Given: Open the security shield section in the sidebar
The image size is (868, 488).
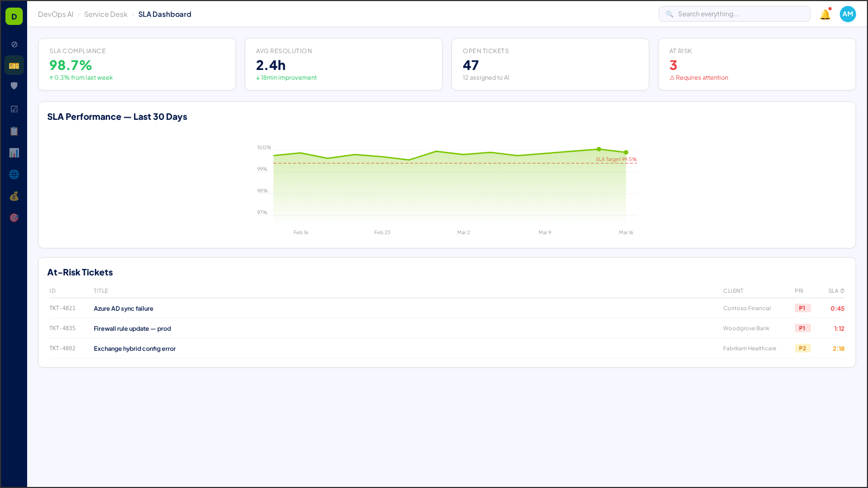Looking at the screenshot, I should pos(14,86).
